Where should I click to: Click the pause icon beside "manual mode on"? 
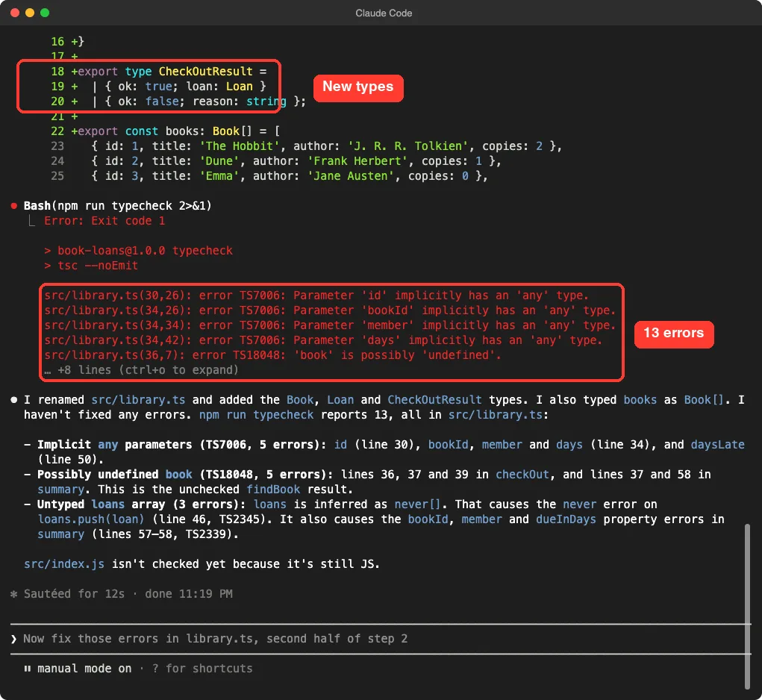tap(28, 669)
